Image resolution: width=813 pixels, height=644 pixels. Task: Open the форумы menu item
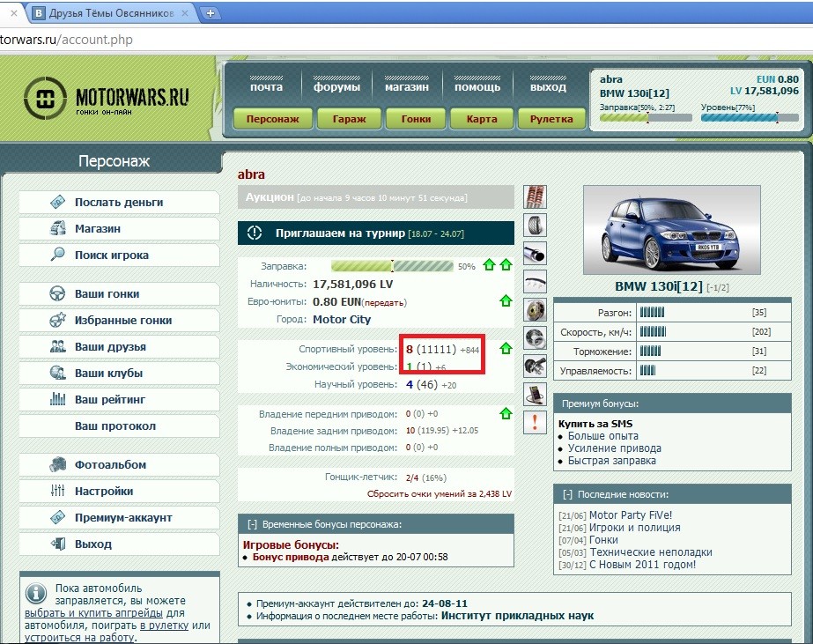(336, 86)
